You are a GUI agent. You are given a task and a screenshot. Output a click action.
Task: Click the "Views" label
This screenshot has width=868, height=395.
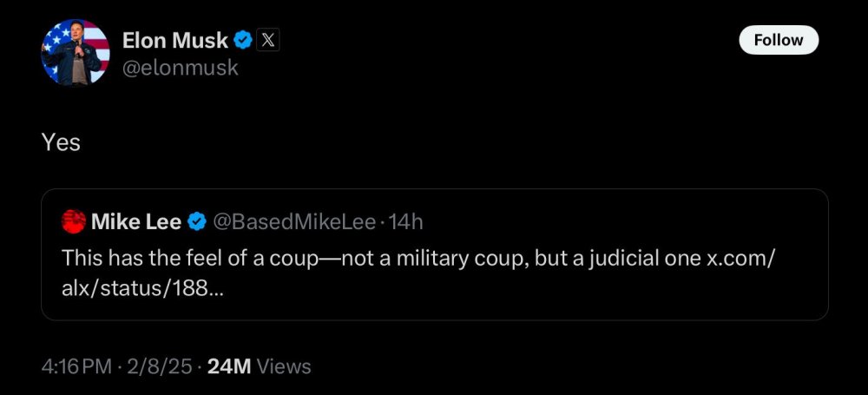click(284, 366)
